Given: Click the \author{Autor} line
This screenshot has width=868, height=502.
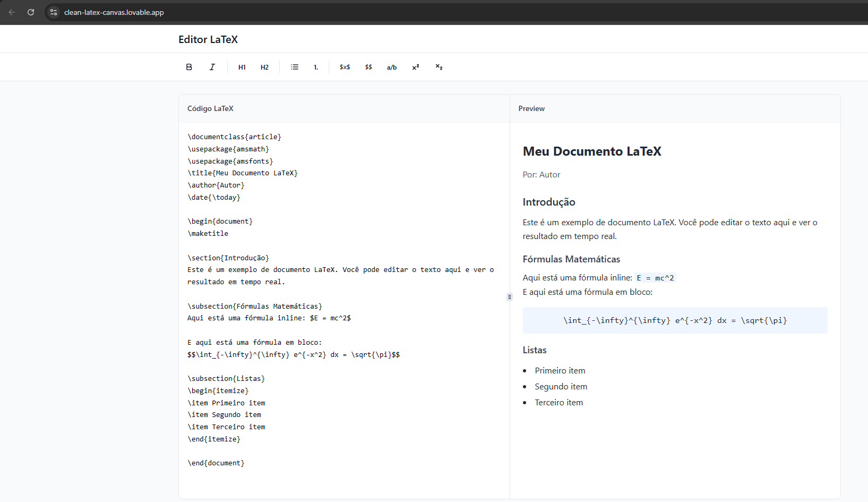Looking at the screenshot, I should [x=216, y=185].
